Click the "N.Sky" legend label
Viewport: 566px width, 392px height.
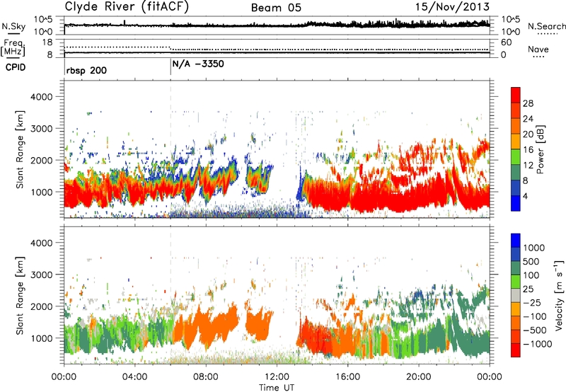click(x=13, y=26)
